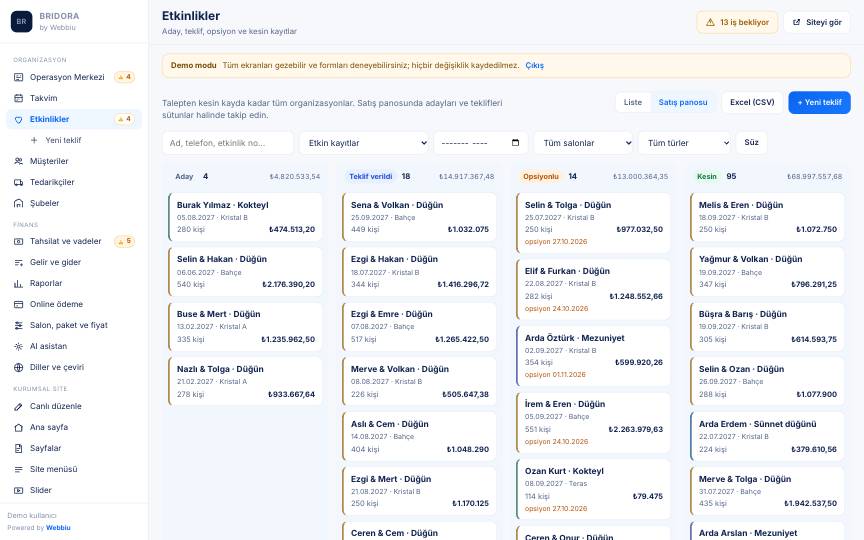Image resolution: width=864 pixels, height=540 pixels.
Task: Click the external link icon on Siteyi gör
Action: point(796,23)
